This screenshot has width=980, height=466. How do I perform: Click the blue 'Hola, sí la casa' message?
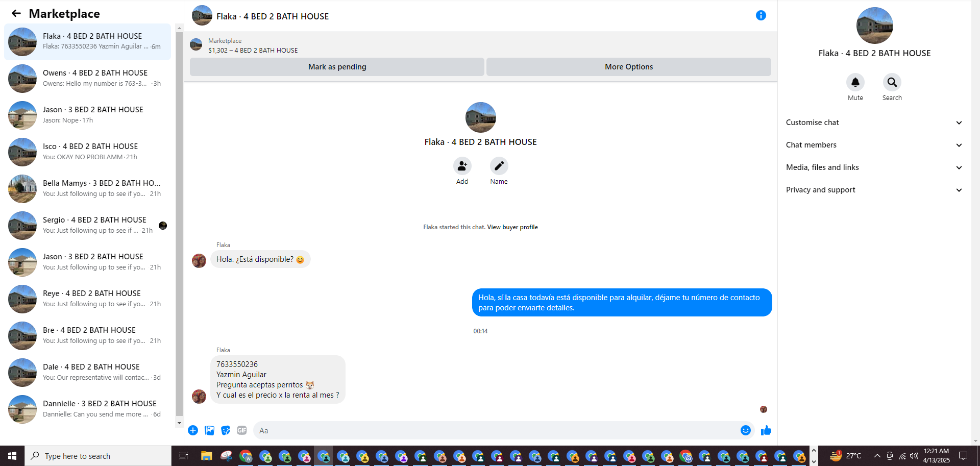click(622, 303)
